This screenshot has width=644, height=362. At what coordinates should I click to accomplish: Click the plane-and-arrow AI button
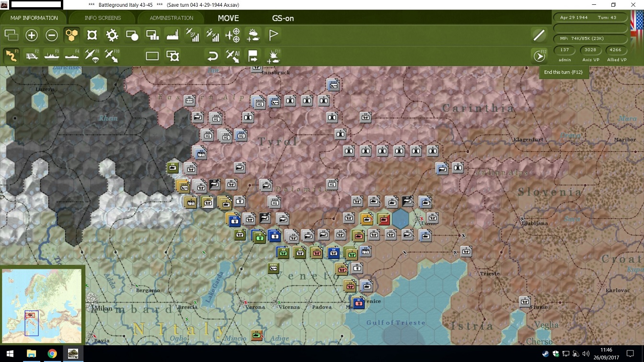[233, 56]
